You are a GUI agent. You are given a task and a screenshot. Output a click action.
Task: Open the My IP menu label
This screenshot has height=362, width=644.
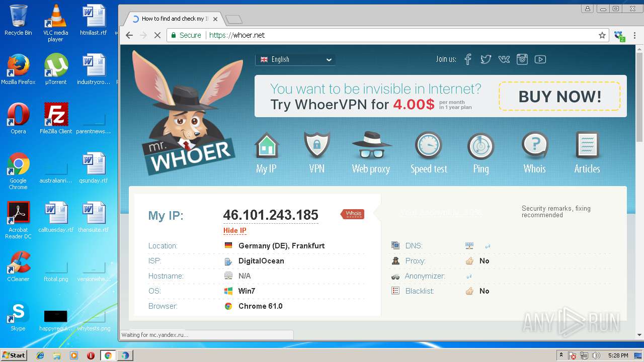(x=266, y=169)
